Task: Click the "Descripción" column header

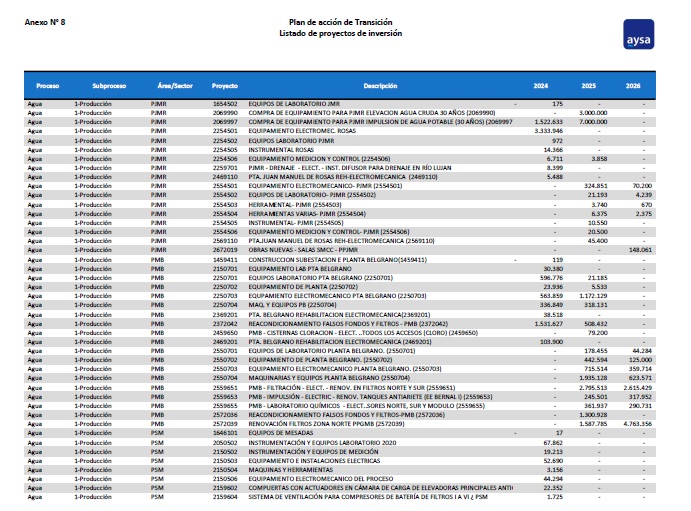Action: [x=380, y=86]
